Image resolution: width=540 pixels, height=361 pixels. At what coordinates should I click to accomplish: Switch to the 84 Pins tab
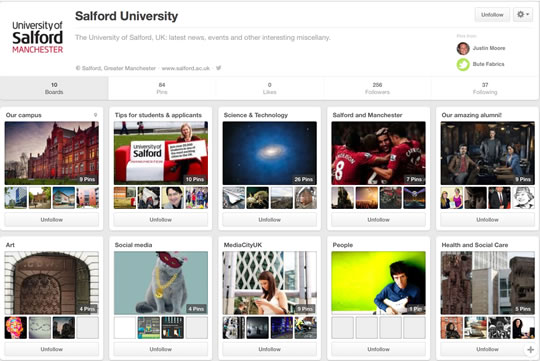coord(162,88)
